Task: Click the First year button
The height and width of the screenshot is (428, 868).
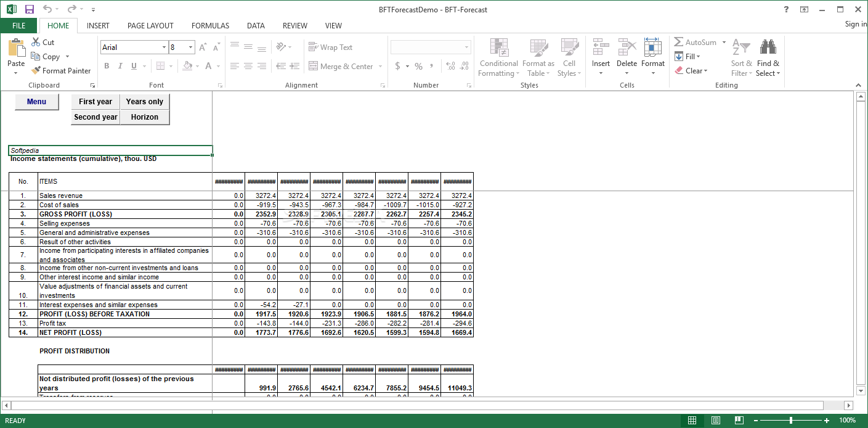Action: tap(95, 102)
